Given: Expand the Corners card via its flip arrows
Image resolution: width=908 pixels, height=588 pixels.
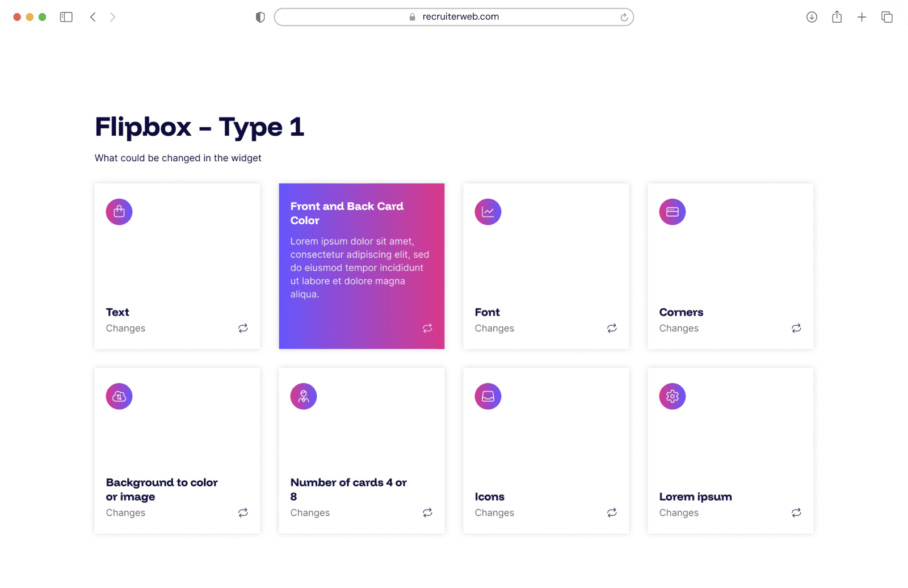Looking at the screenshot, I should click(796, 328).
